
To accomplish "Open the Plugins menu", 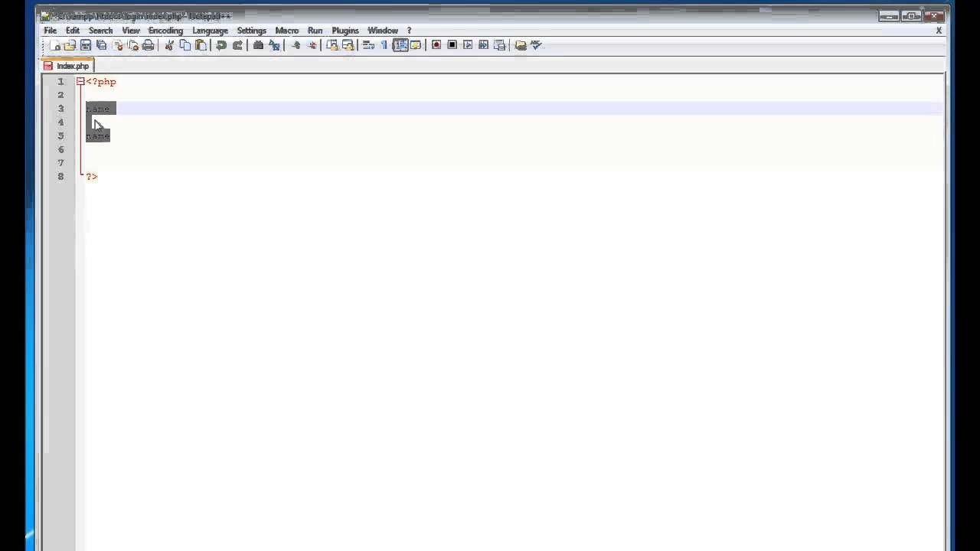I will point(345,31).
